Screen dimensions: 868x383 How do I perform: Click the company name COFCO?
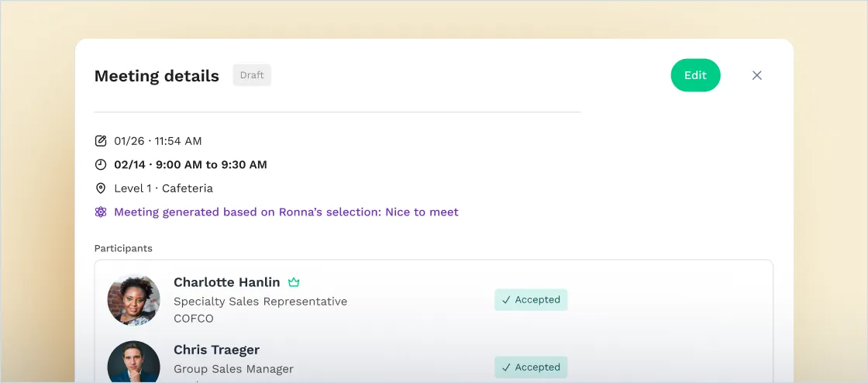[x=194, y=319]
